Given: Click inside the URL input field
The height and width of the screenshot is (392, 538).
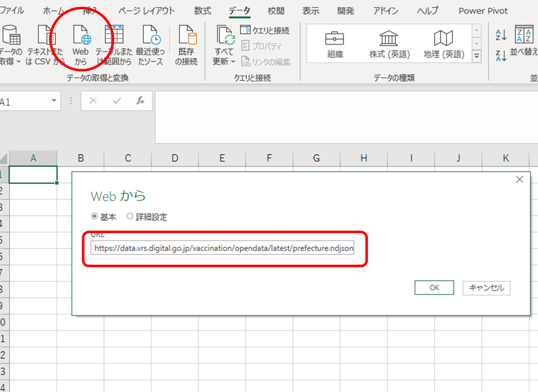Looking at the screenshot, I should click(x=223, y=248).
